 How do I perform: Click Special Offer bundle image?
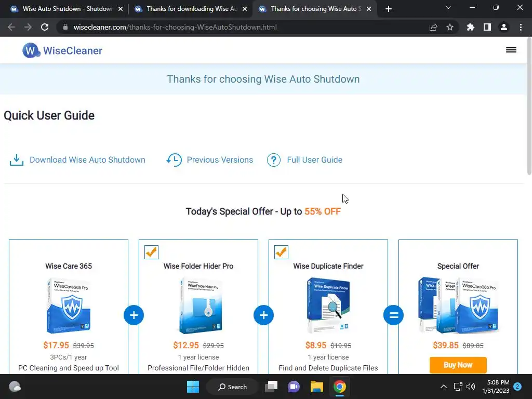pos(458,305)
